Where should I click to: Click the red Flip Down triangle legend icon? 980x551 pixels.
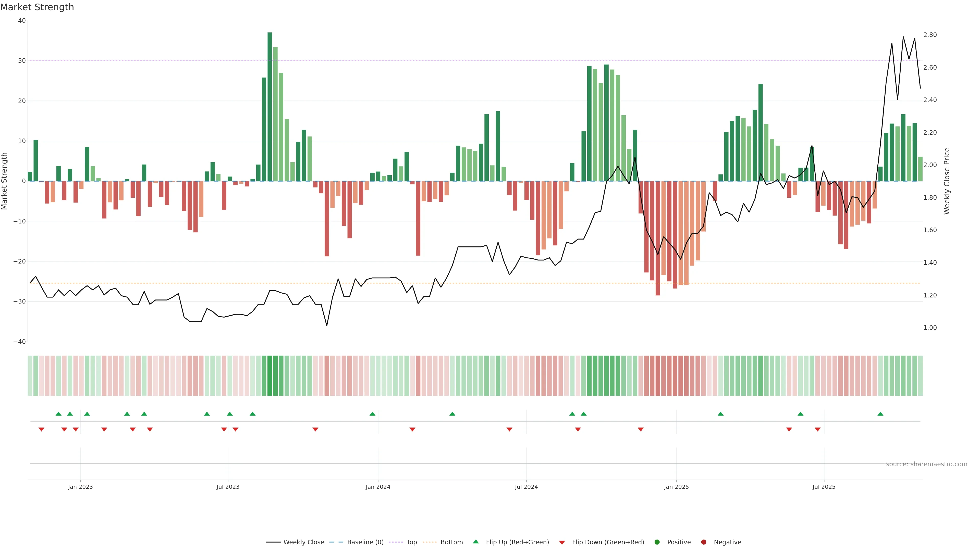coord(562,543)
